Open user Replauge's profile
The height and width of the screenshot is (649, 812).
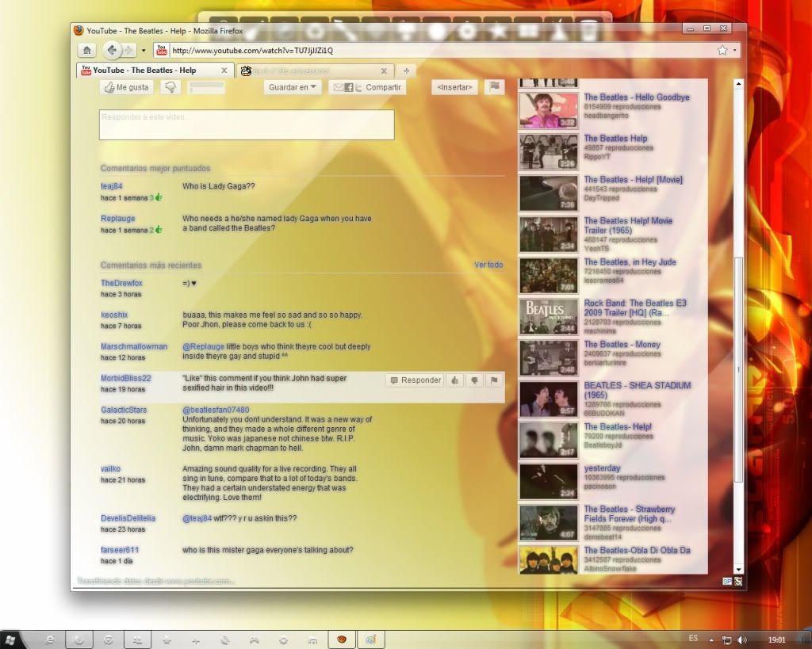pos(117,219)
